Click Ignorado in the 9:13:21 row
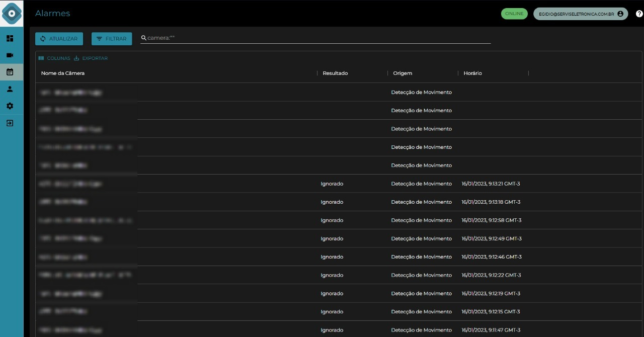This screenshot has height=337, width=644. click(332, 184)
